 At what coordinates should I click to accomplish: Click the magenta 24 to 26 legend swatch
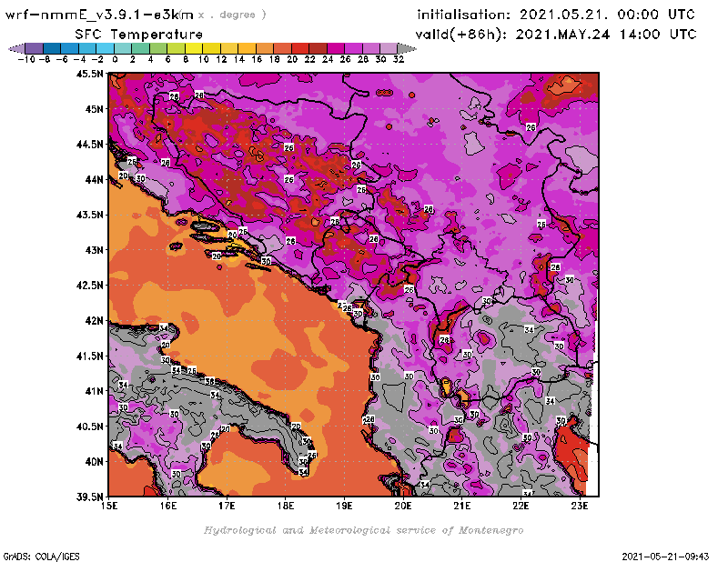pos(336,48)
